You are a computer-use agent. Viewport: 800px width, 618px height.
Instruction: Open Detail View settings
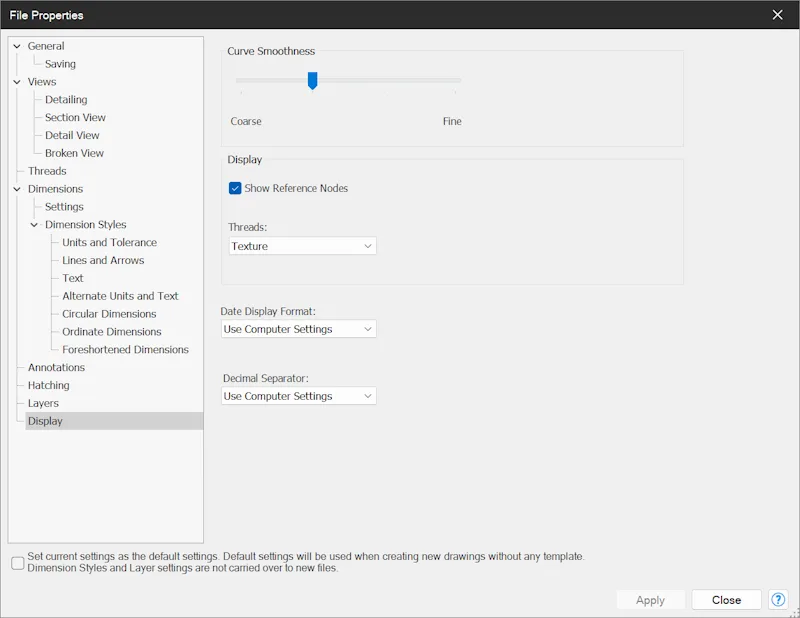tap(72, 135)
